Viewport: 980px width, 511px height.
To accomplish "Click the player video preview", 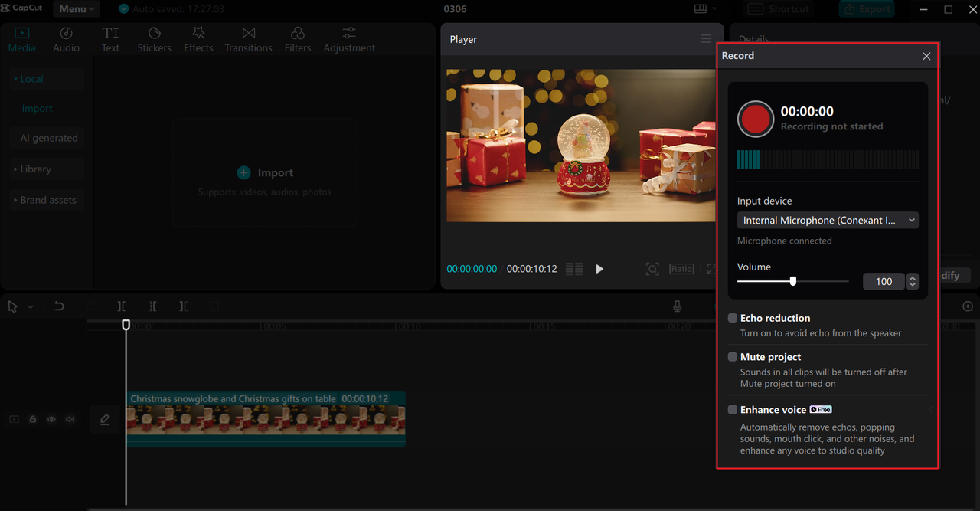I will click(581, 146).
